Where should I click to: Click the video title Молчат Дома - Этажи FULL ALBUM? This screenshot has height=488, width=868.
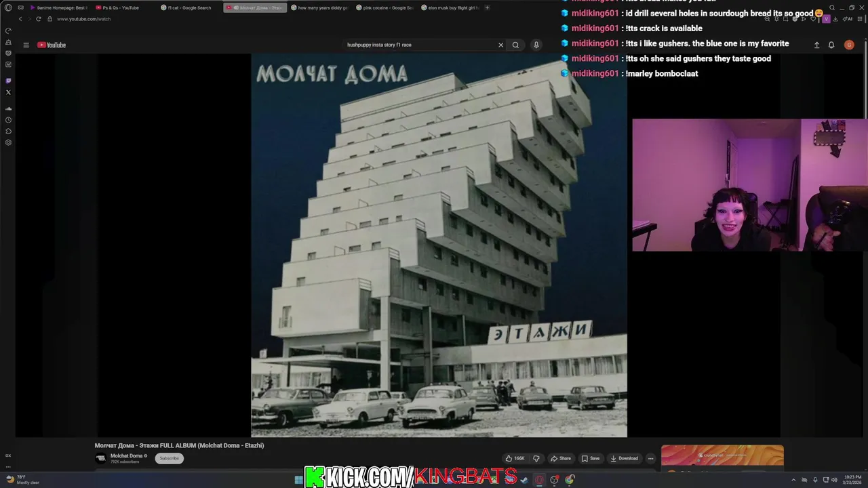[179, 445]
